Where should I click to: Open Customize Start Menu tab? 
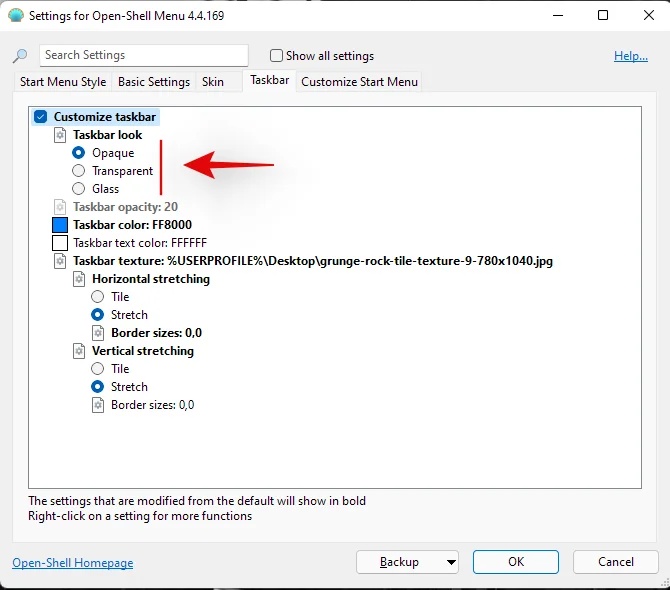click(x=359, y=82)
